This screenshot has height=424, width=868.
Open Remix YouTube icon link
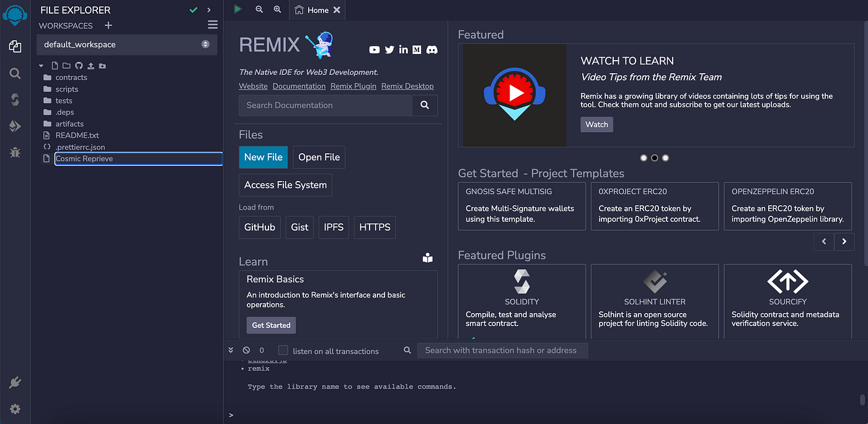click(374, 50)
